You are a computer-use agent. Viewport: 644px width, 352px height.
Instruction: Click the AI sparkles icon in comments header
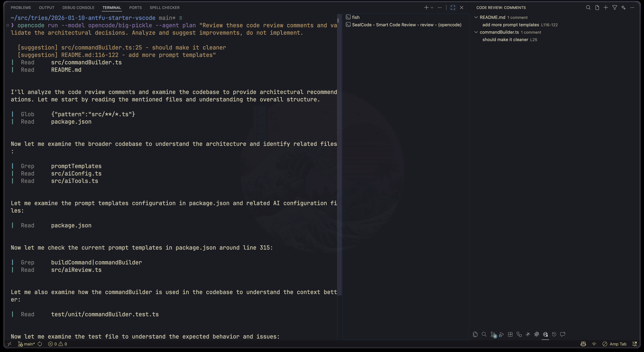(x=623, y=8)
